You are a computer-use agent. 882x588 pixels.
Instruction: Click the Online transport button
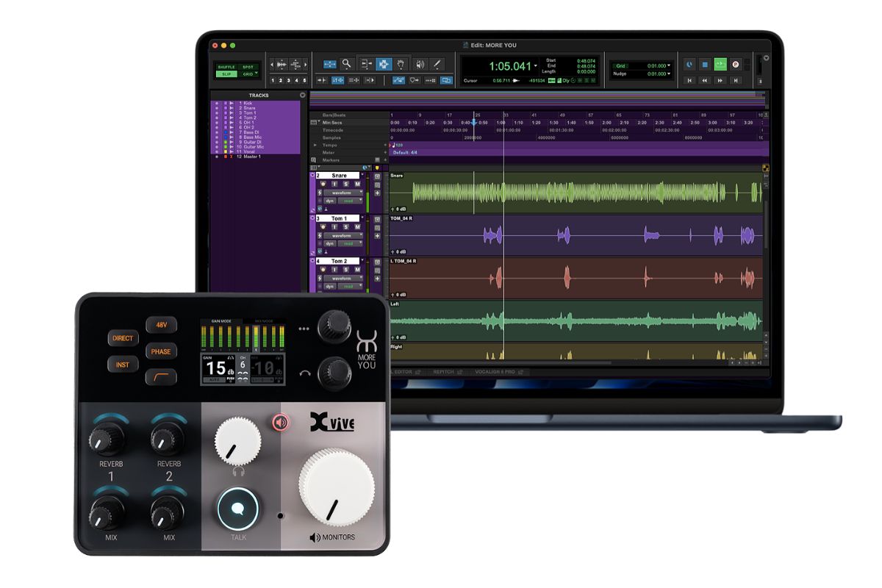[689, 65]
